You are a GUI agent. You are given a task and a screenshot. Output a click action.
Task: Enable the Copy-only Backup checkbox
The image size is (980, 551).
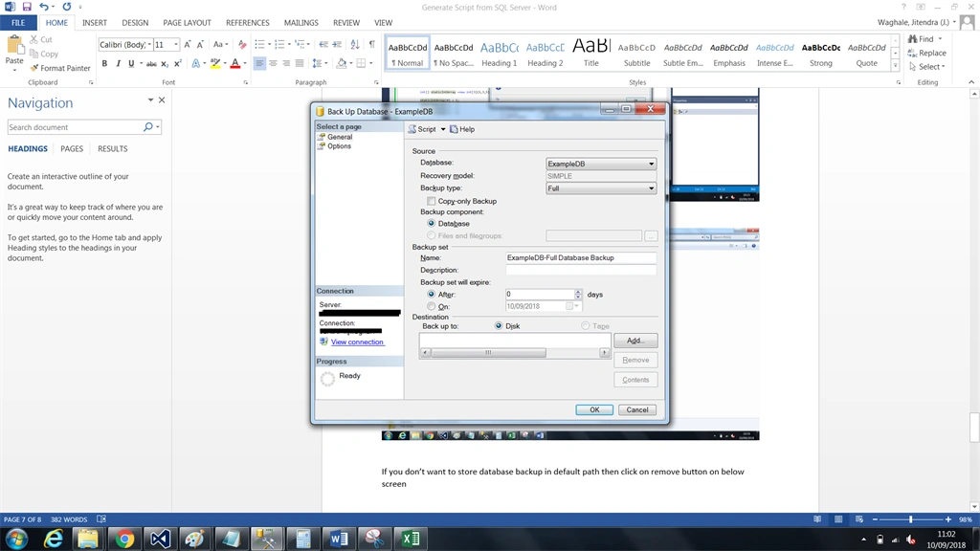[432, 201]
